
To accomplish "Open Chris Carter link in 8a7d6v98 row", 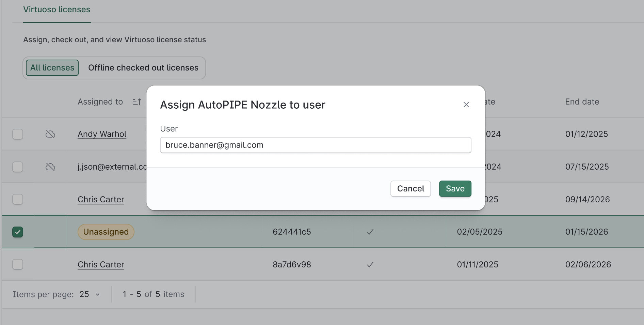I will 101,265.
